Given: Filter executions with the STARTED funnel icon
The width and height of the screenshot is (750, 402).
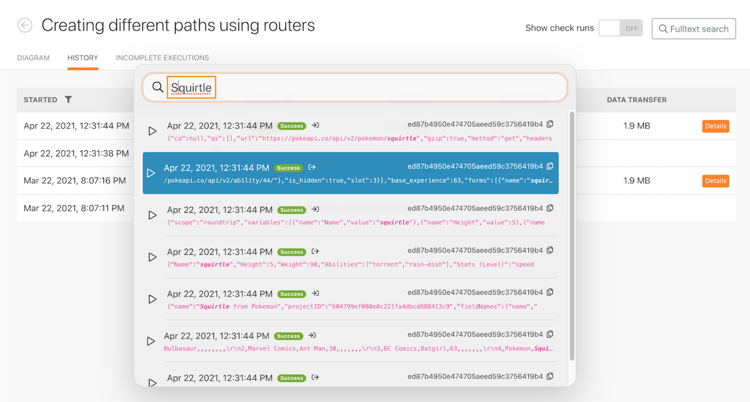Looking at the screenshot, I should click(x=68, y=100).
